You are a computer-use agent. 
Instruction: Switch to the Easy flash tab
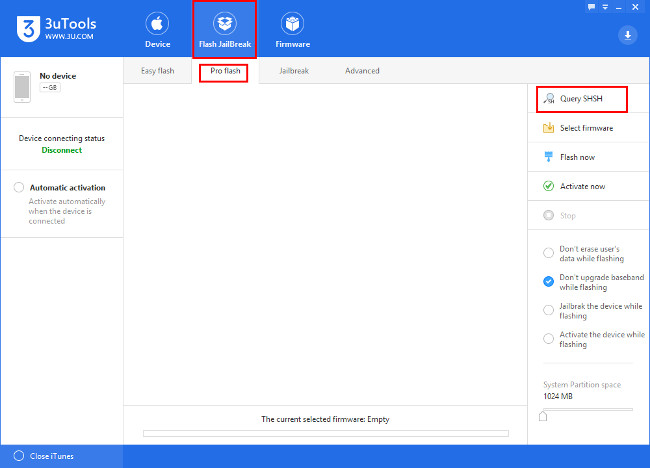(158, 71)
